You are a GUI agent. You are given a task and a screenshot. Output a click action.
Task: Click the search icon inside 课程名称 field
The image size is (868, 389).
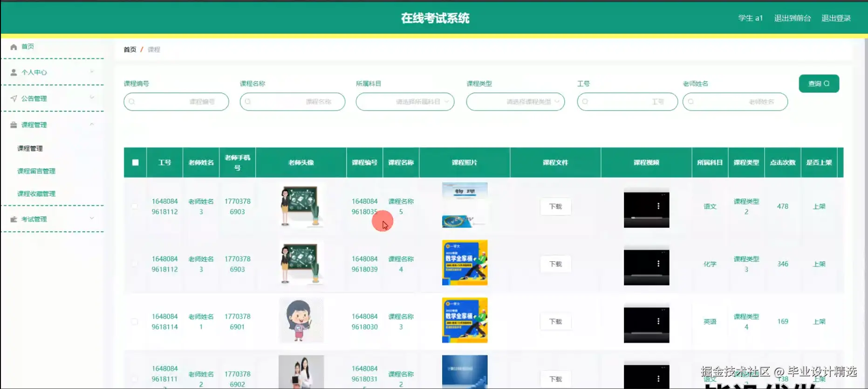[x=248, y=102]
